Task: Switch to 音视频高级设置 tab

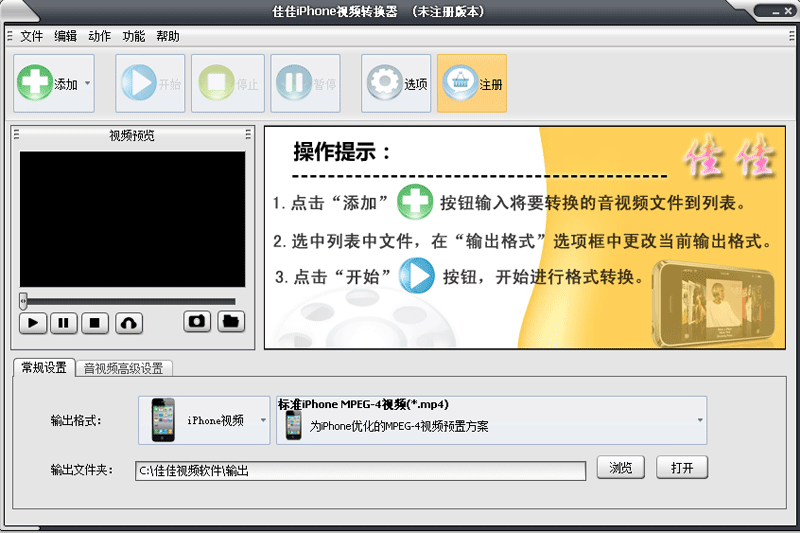Action: click(x=123, y=368)
